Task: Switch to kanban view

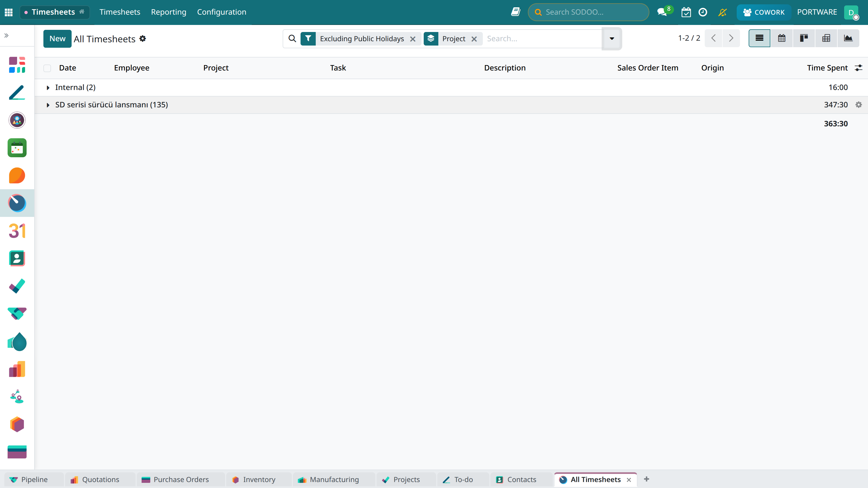Action: pyautogui.click(x=804, y=38)
